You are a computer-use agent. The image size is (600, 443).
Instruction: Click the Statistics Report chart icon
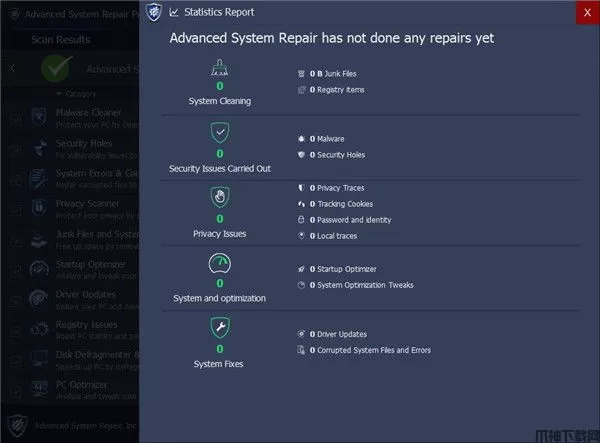(x=175, y=12)
